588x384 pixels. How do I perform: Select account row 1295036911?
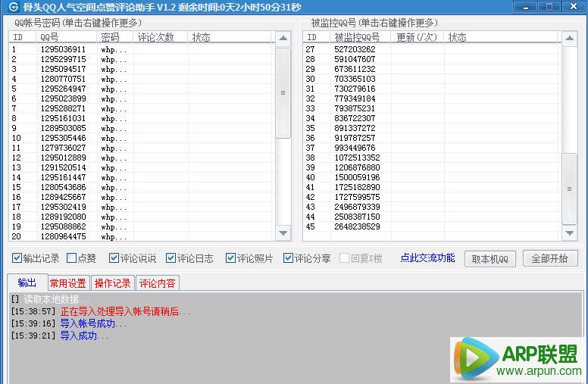tap(142, 49)
